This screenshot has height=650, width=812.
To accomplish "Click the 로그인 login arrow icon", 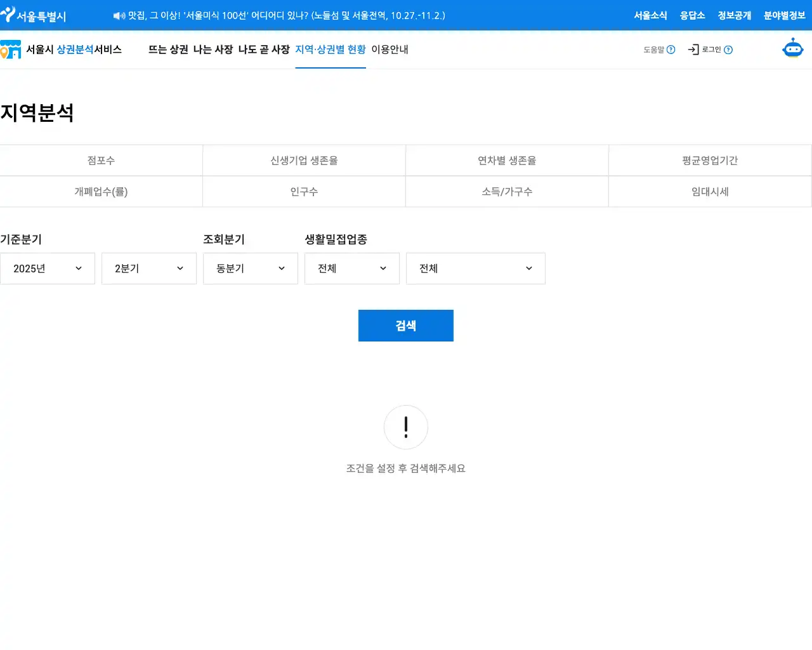I will tap(693, 50).
